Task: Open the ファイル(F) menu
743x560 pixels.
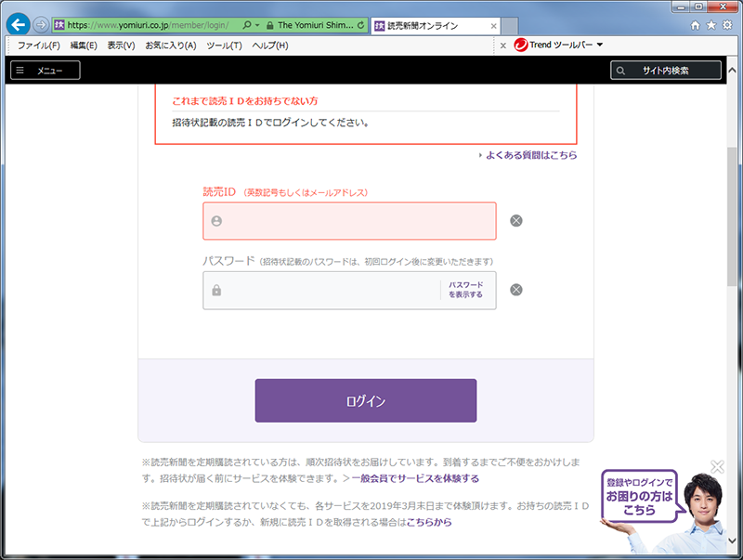Action: pos(39,46)
